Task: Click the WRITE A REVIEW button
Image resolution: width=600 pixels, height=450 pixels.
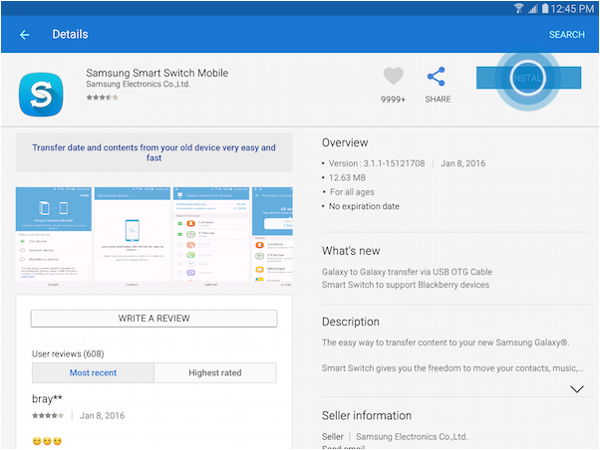Action: coord(154,318)
